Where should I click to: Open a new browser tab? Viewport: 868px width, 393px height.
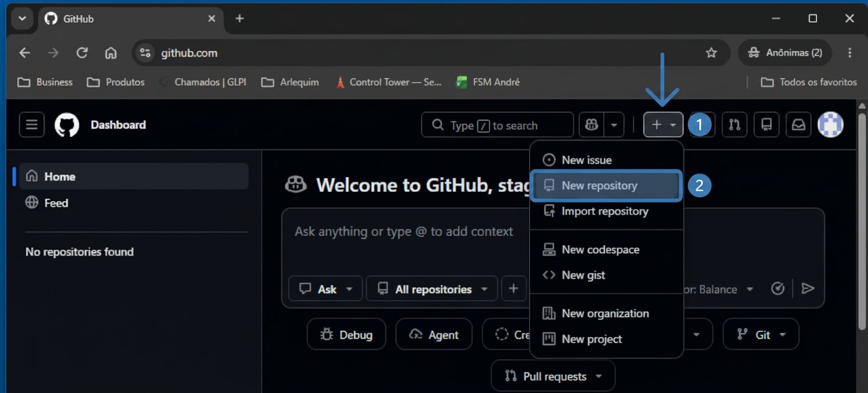tap(240, 19)
